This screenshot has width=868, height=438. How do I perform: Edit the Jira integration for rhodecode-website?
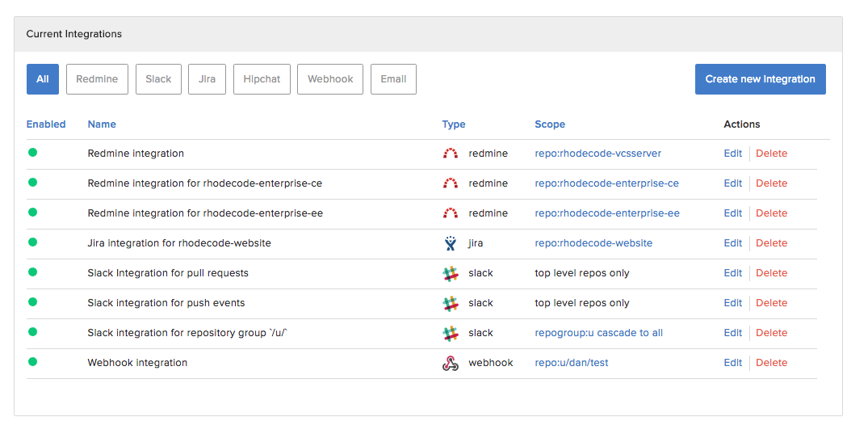tap(732, 243)
